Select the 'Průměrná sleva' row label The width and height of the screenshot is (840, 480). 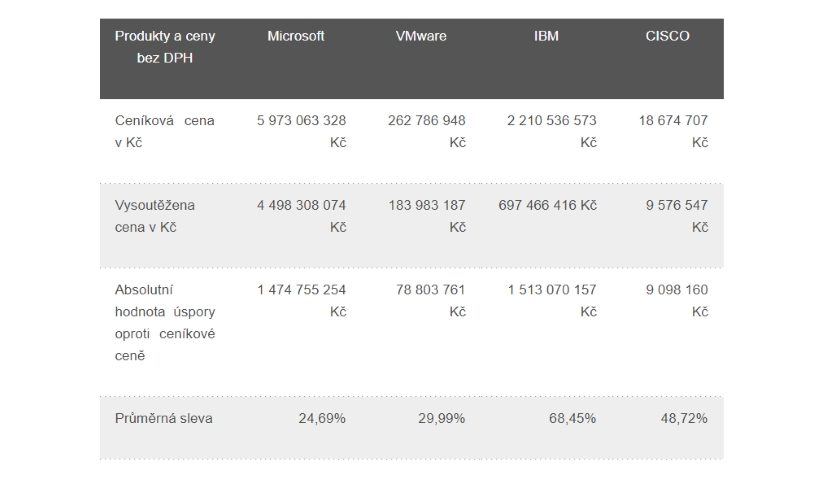point(163,418)
